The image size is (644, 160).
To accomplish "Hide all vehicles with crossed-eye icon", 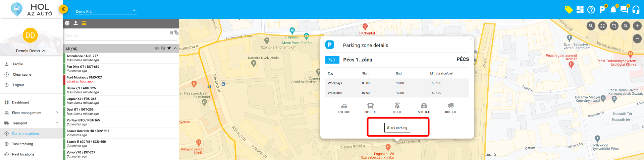I will [163, 48].
